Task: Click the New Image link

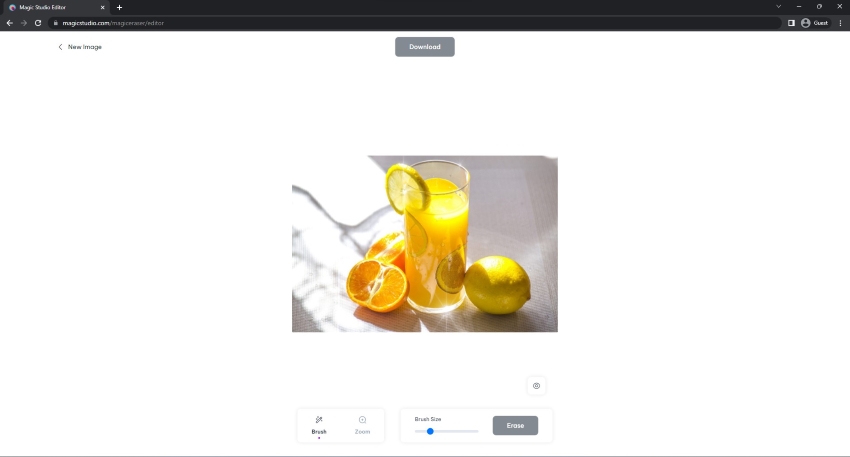Action: point(85,47)
